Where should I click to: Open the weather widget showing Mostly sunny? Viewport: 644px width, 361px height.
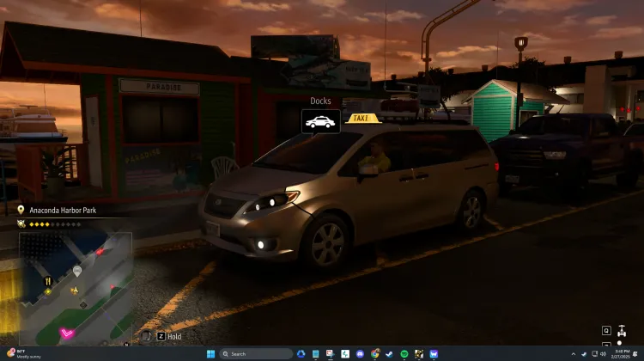24,353
